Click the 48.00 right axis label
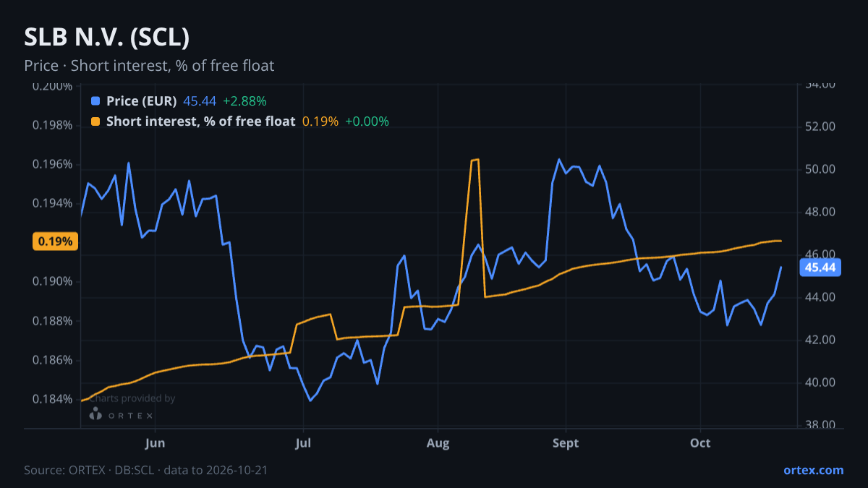 [820, 213]
